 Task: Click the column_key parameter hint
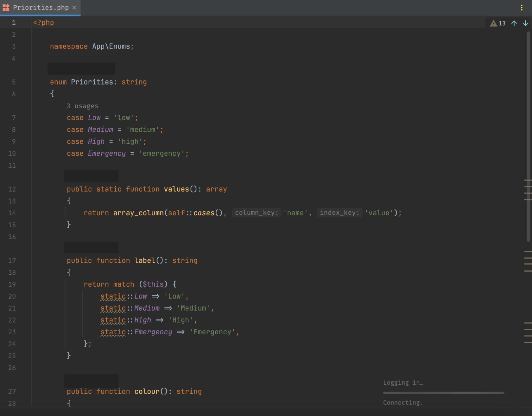click(256, 213)
